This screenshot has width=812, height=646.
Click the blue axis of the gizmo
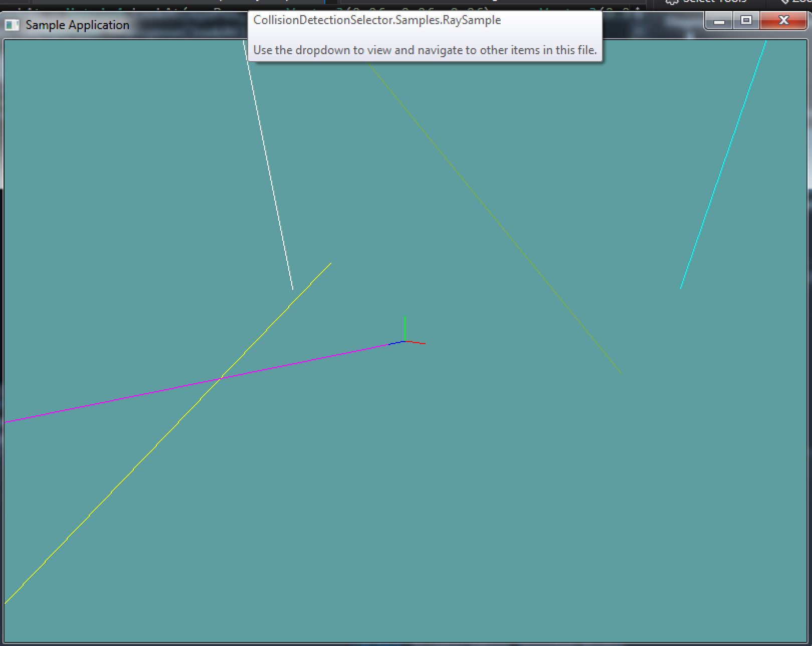[396, 343]
